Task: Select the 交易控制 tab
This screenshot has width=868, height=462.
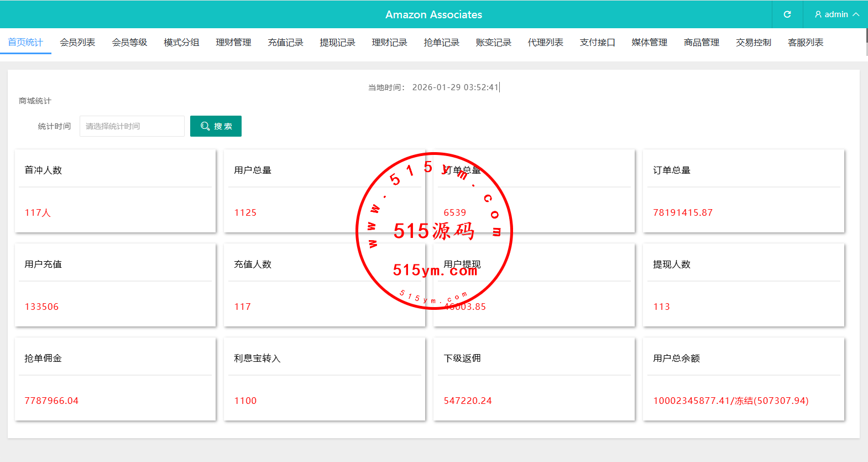Action: click(x=753, y=43)
